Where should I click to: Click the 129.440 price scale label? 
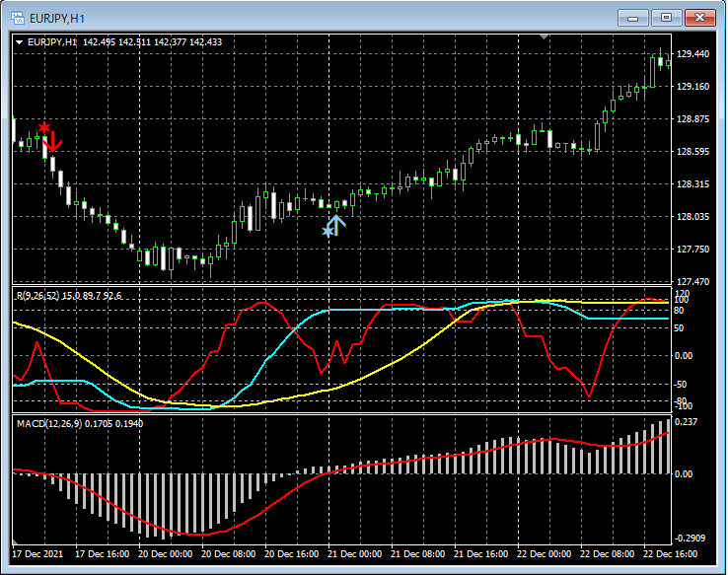coord(693,54)
